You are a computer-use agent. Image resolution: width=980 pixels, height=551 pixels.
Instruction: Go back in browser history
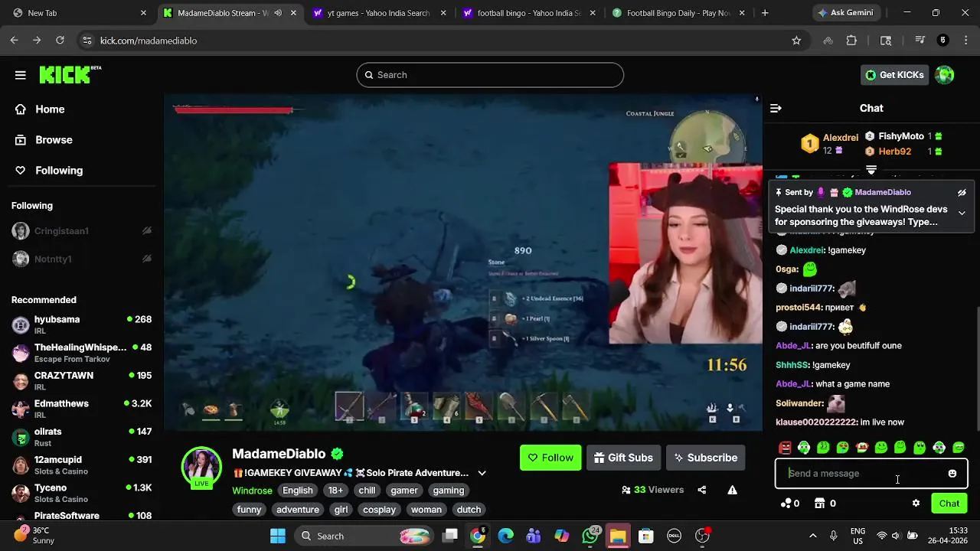click(15, 41)
